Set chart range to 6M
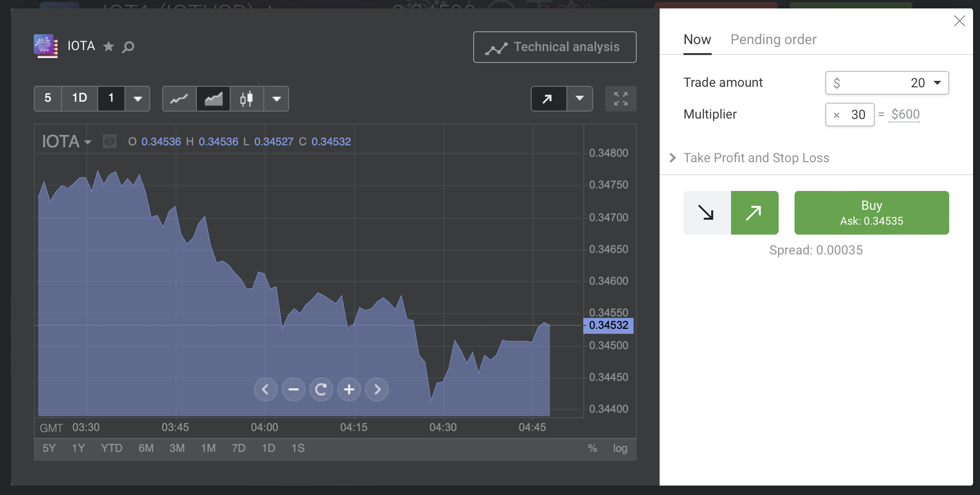The image size is (980, 495). (146, 448)
